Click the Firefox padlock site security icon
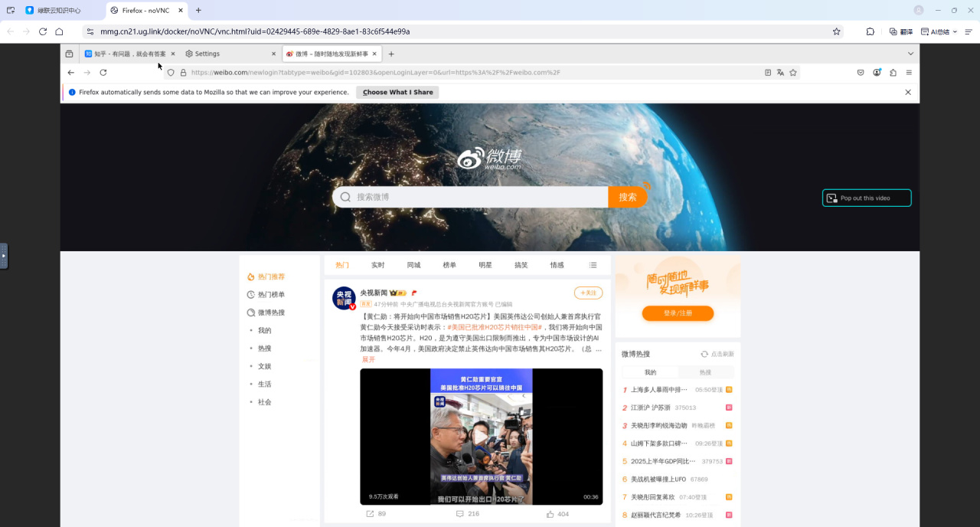This screenshot has height=527, width=980. tap(183, 73)
